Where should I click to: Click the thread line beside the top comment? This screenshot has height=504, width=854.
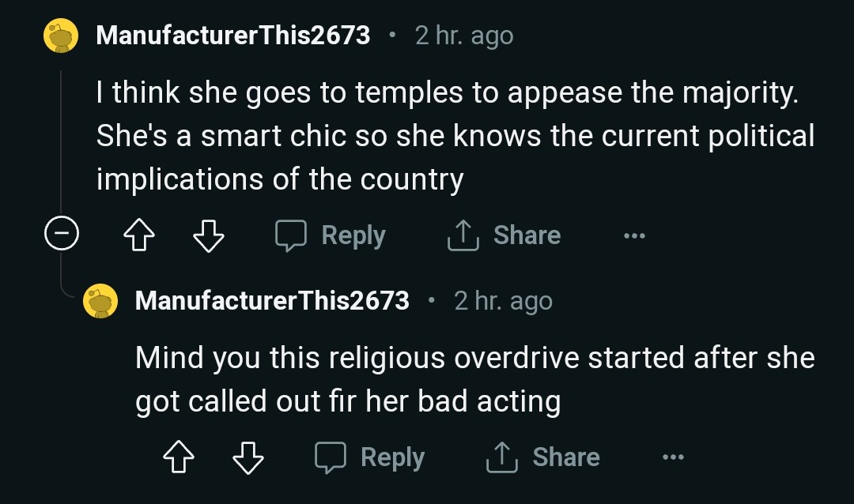click(61, 142)
